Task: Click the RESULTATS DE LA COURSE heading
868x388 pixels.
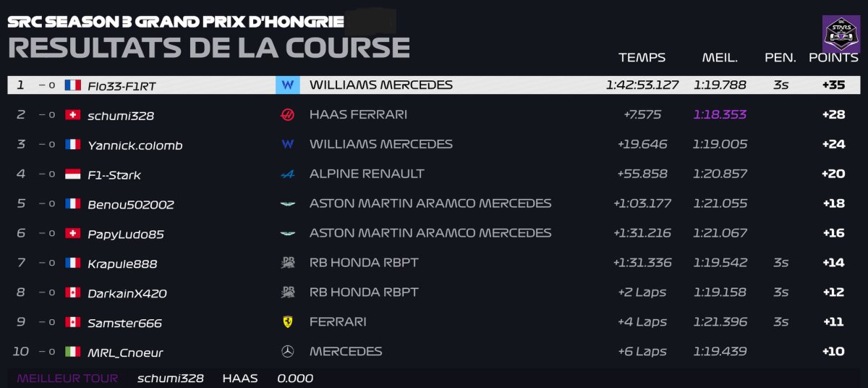Action: [x=208, y=48]
